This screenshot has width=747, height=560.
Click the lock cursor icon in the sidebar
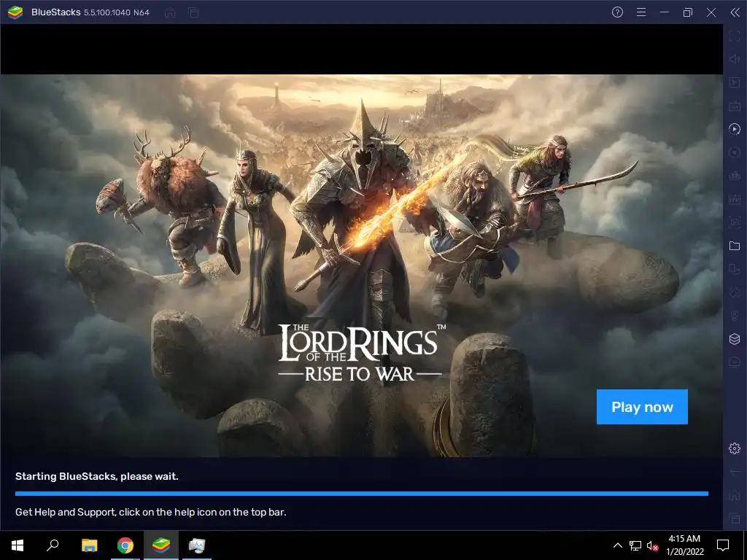[x=735, y=82]
